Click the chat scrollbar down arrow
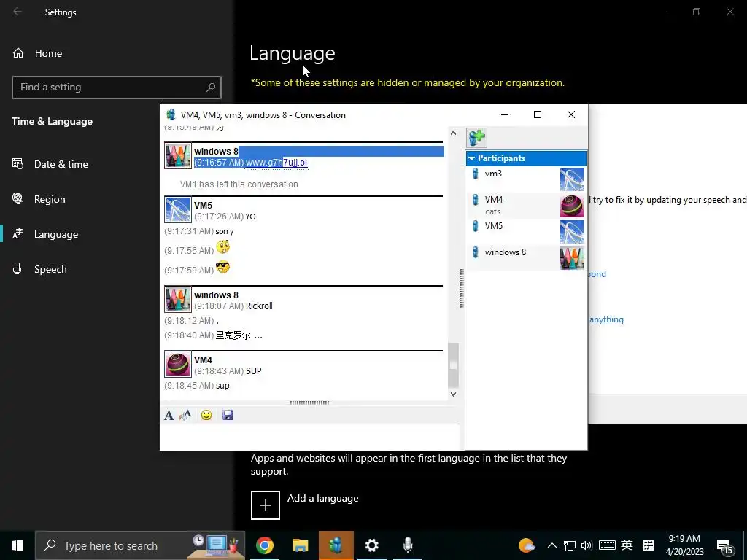This screenshot has height=560, width=747. point(453,394)
